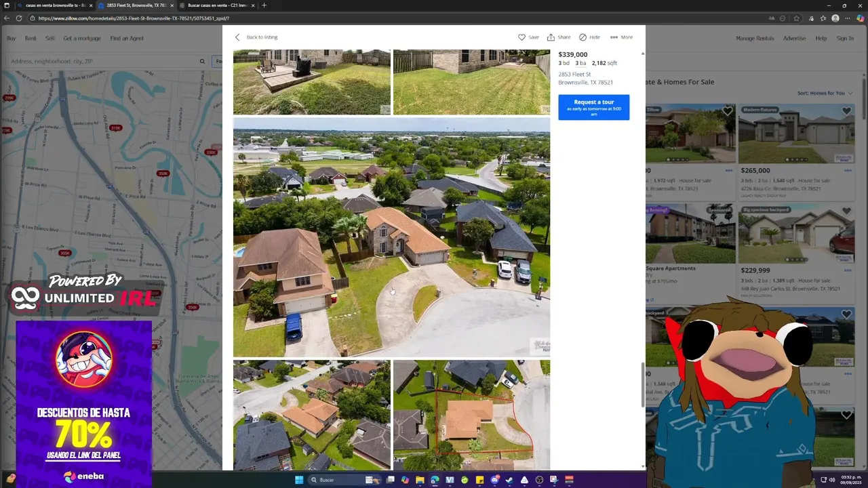
Task: Open tab actions menu icon
Action: click(6, 5)
